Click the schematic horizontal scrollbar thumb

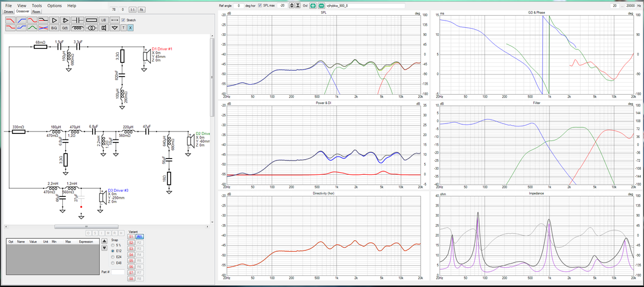pos(86,227)
